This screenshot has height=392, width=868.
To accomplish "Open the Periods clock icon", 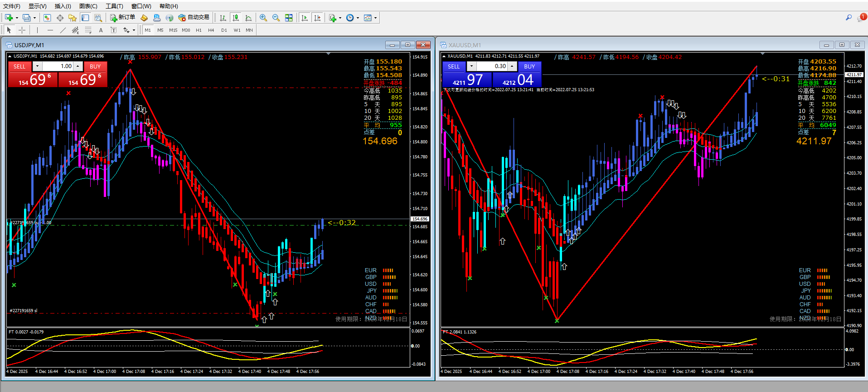I will point(350,18).
